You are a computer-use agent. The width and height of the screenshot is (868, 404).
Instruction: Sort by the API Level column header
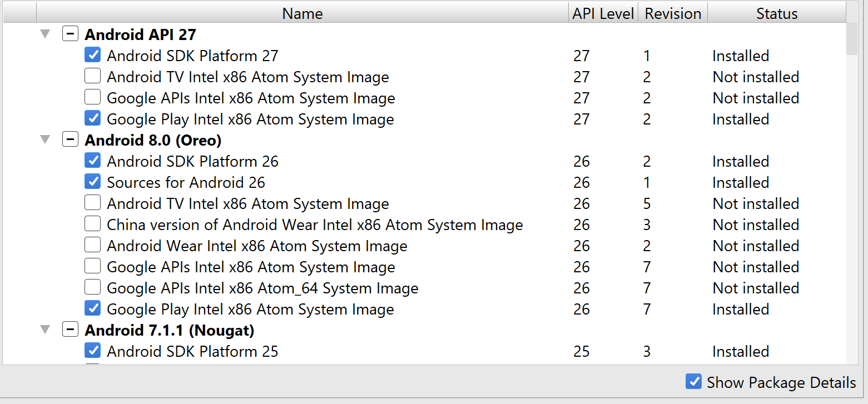point(603,13)
